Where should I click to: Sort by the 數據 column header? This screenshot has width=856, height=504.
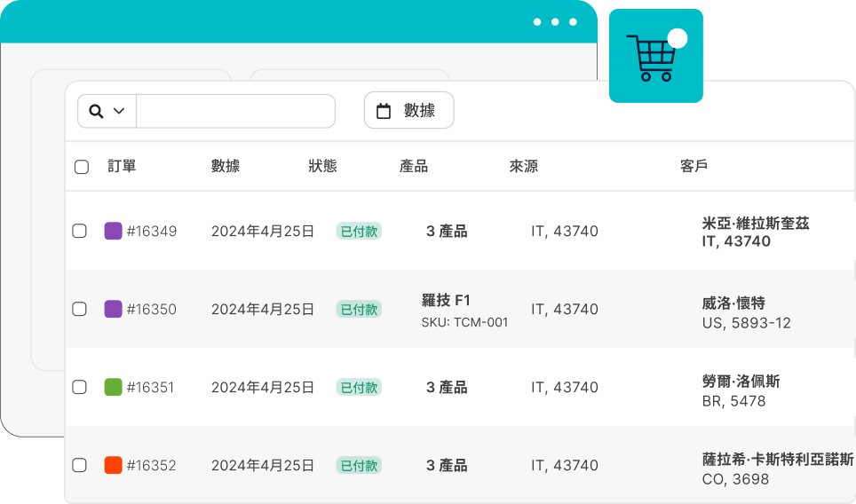pos(226,166)
